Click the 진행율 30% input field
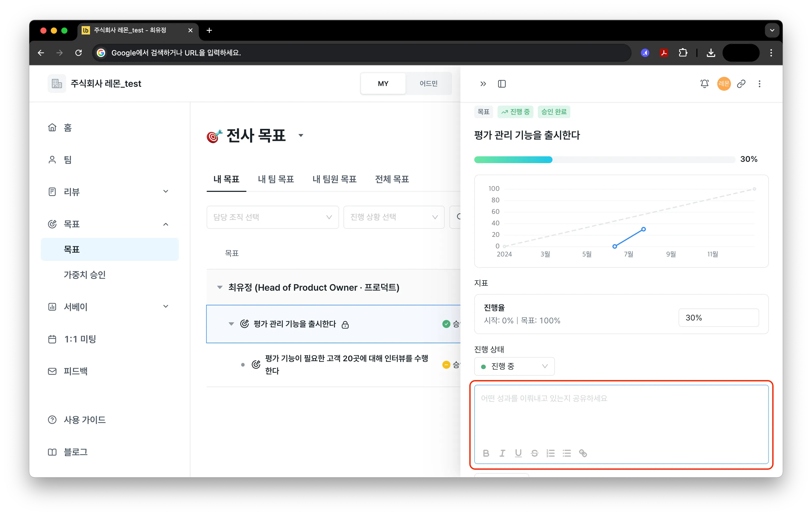The height and width of the screenshot is (516, 812). [x=719, y=318]
